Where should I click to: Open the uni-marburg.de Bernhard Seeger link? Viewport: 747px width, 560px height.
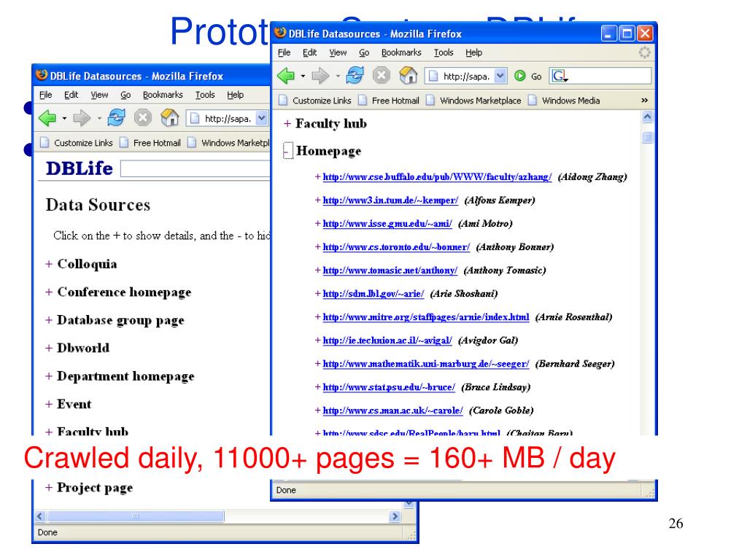coord(426,363)
